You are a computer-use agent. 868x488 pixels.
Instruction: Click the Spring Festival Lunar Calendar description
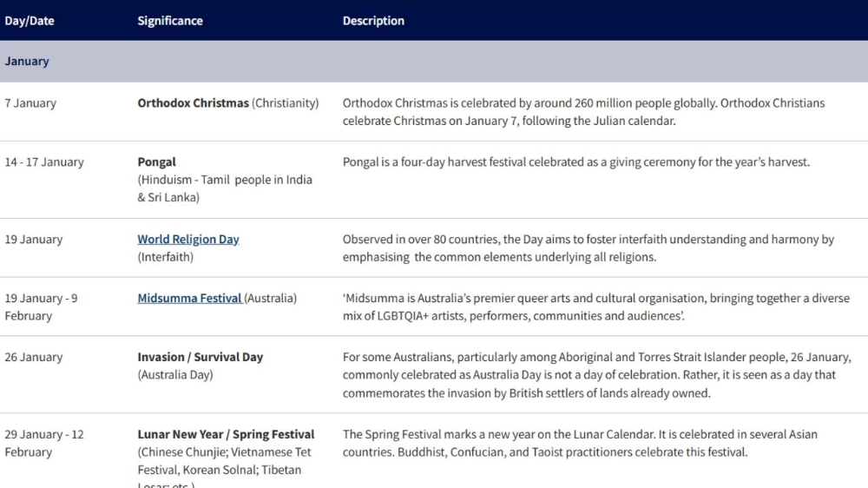[580, 443]
